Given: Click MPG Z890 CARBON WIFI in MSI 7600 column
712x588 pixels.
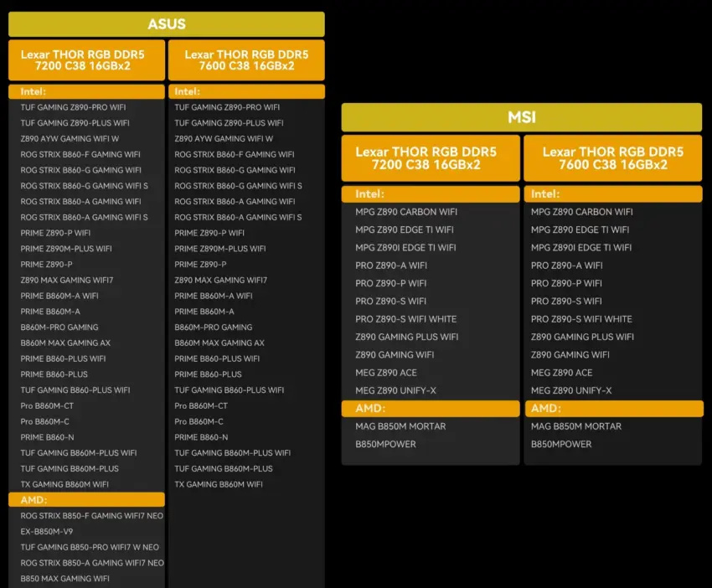Looking at the screenshot, I should [581, 212].
